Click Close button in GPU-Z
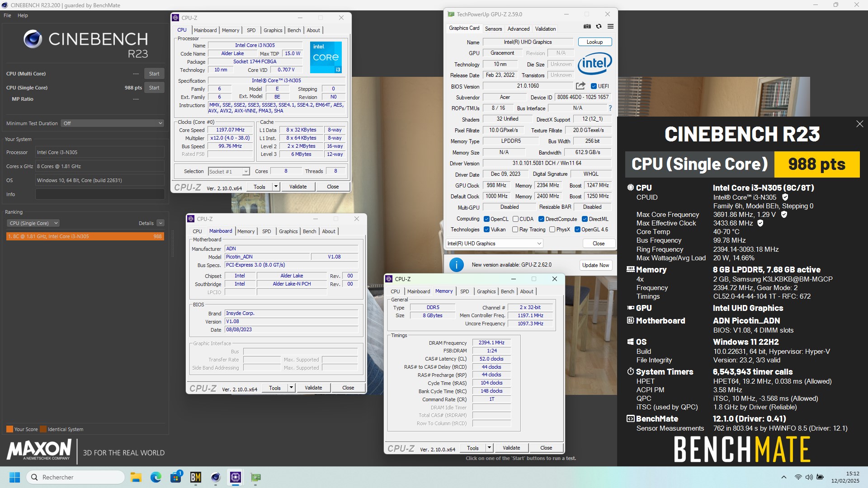 (599, 244)
